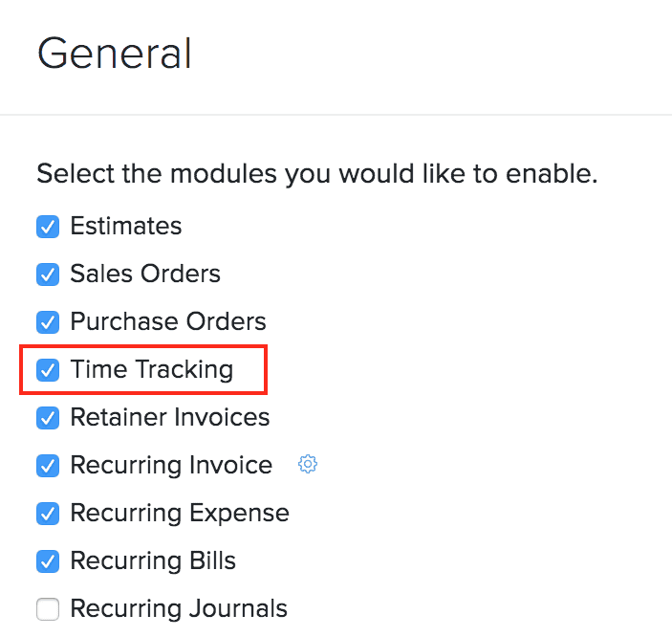
Task: Click the Recurring Bills label text
Action: point(153,561)
